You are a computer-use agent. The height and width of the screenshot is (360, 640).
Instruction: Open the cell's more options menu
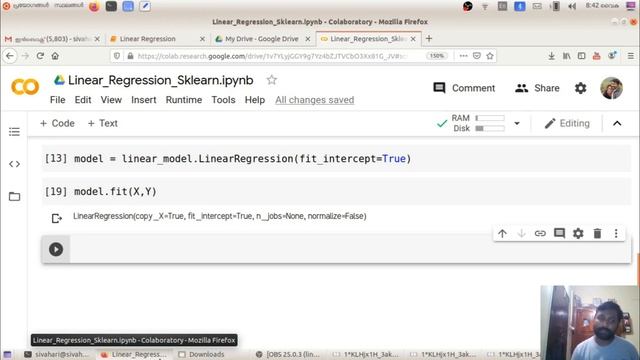tap(616, 233)
